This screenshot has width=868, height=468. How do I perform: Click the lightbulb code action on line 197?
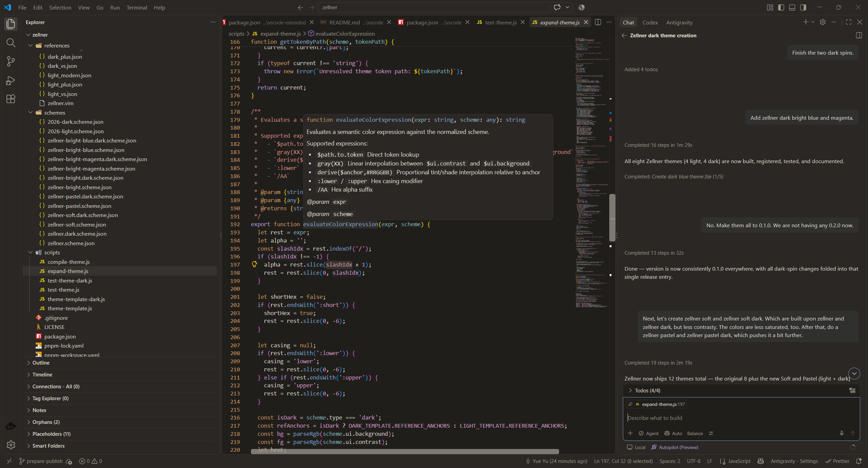click(x=254, y=264)
